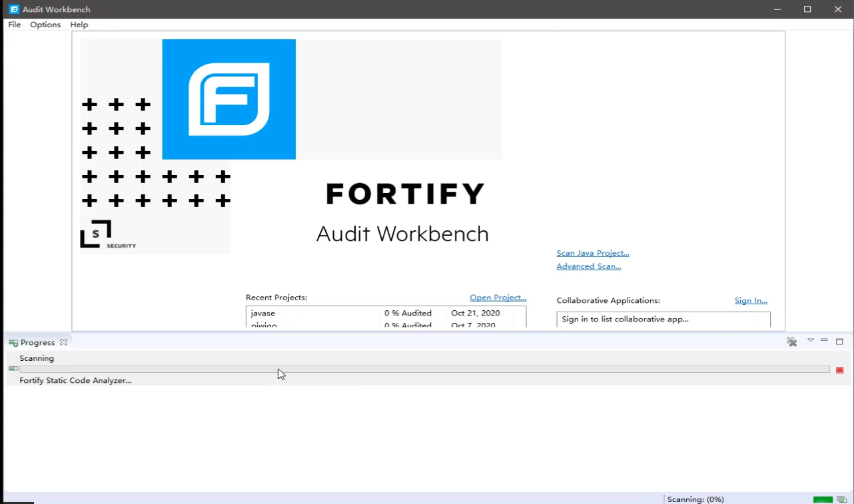Click green status bar progress indicator
Screen dimensions: 854x504
pos(823,499)
